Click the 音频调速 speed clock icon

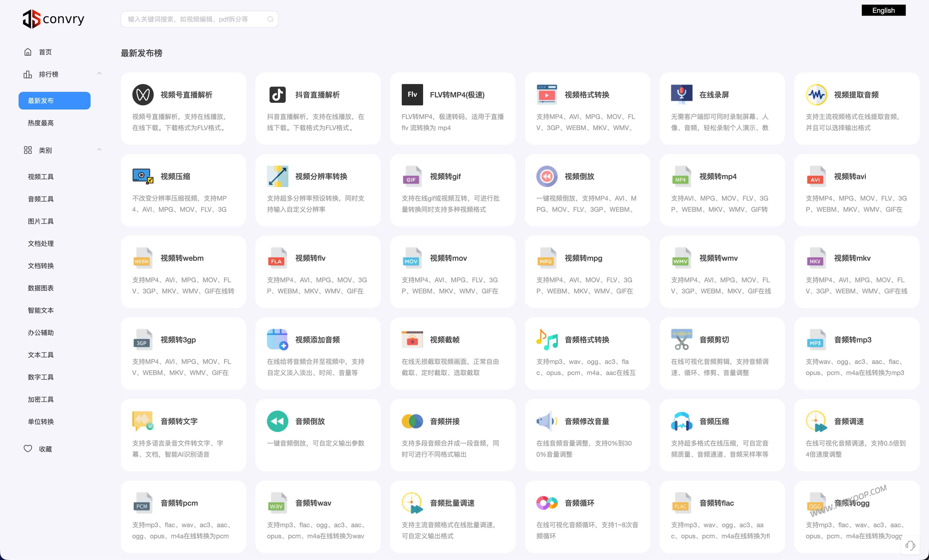click(816, 421)
